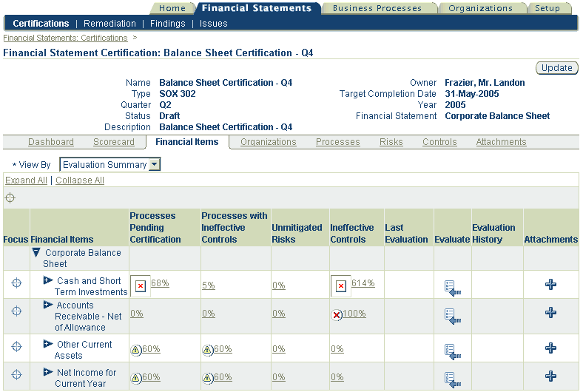
Task: Evaluate Other Current Assets item
Action: 453,351
